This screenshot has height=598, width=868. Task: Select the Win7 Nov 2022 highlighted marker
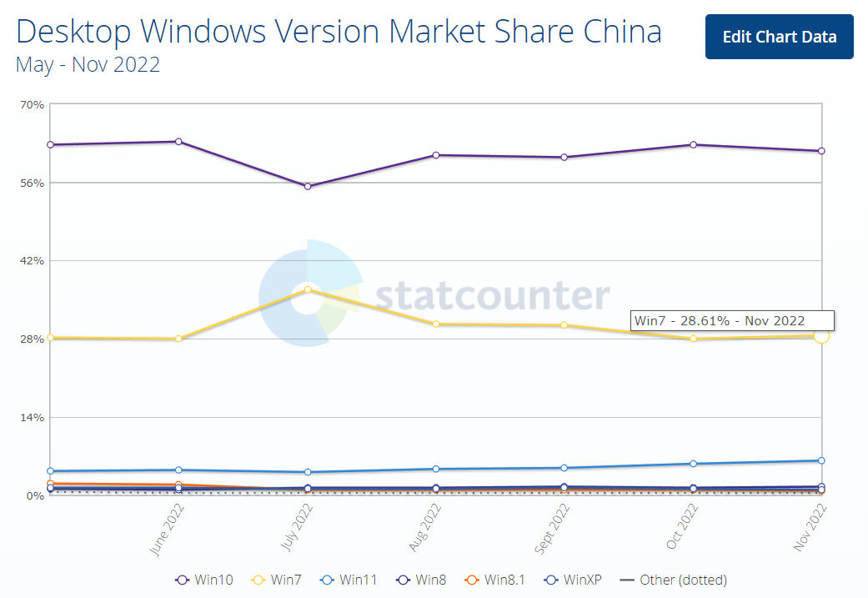click(821, 335)
